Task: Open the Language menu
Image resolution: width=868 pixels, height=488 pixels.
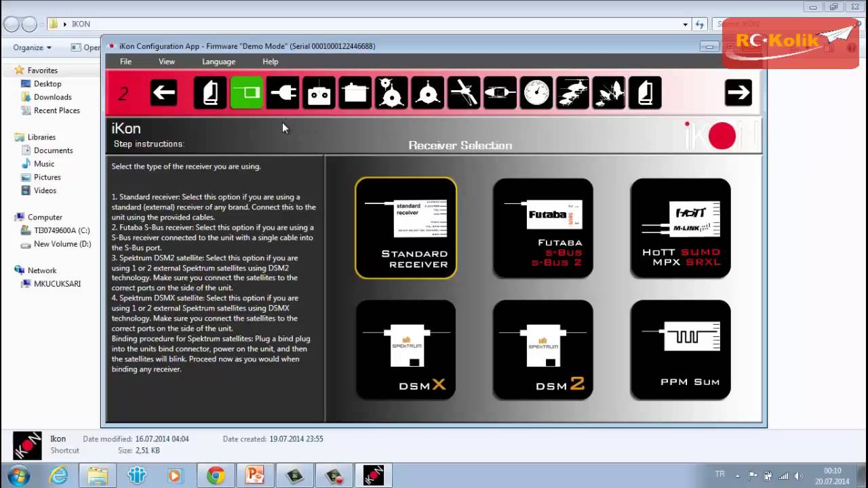Action: pos(219,62)
